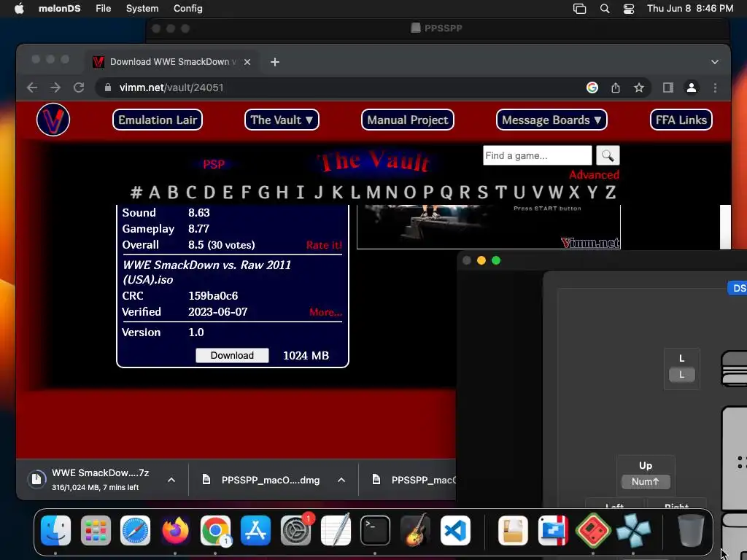Open App Store from the Dock

coord(255,531)
